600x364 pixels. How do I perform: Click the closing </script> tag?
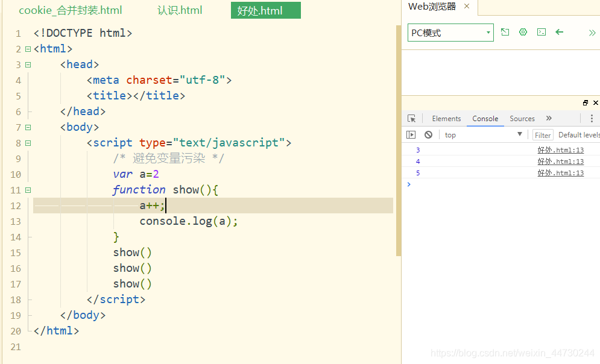[116, 300]
